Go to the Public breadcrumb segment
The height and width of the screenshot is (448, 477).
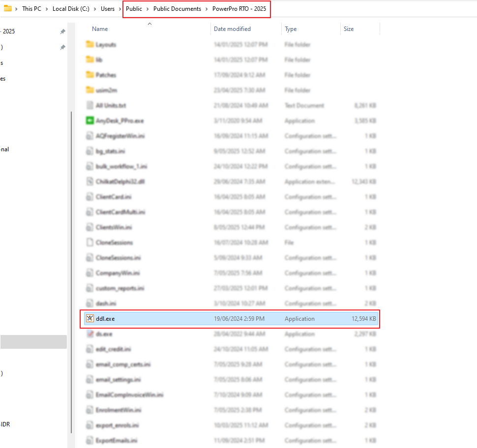coord(134,9)
